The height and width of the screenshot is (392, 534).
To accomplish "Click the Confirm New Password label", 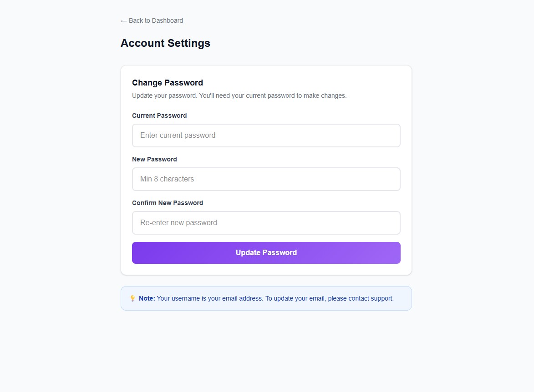I will [x=168, y=203].
